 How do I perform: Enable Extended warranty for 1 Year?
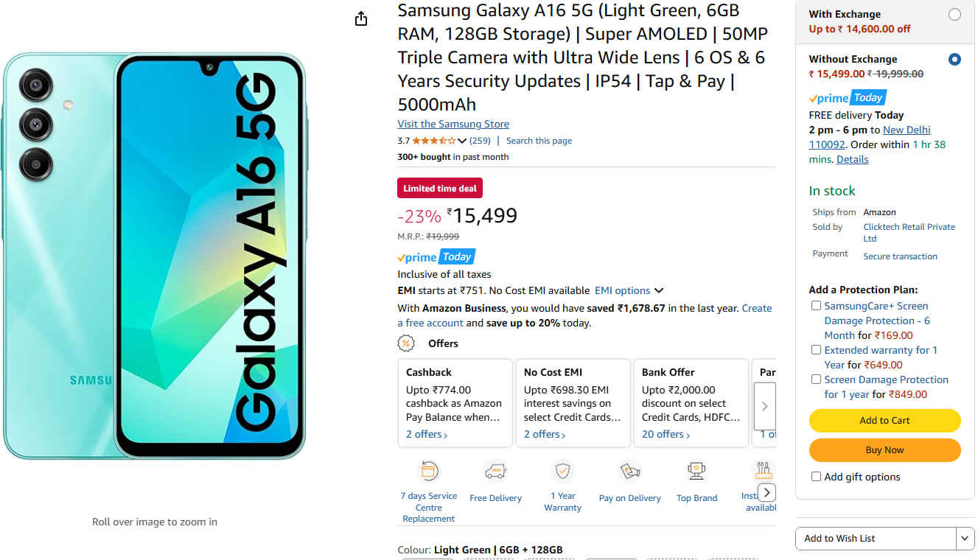816,350
